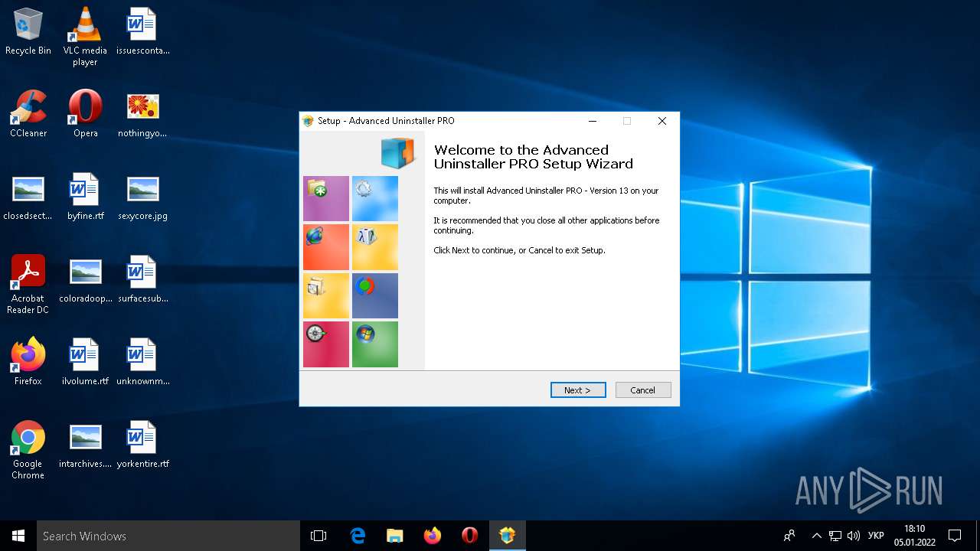Open Task View from taskbar

point(318,536)
